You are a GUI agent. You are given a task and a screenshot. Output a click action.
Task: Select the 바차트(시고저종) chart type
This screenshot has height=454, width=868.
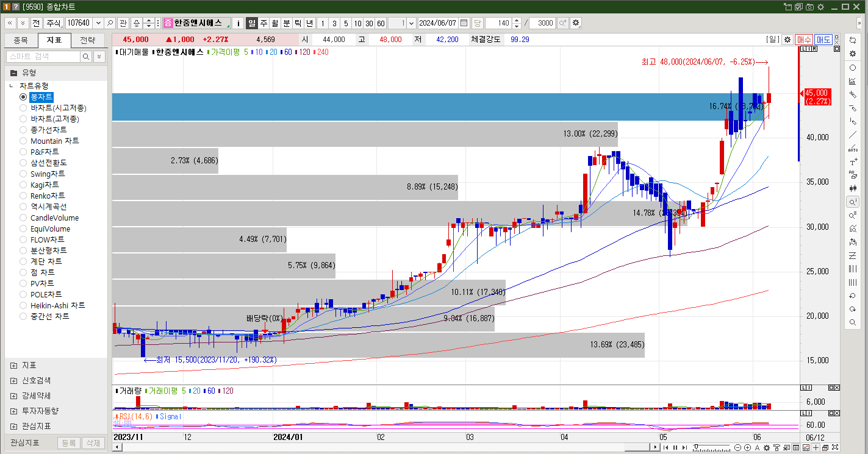(x=23, y=108)
